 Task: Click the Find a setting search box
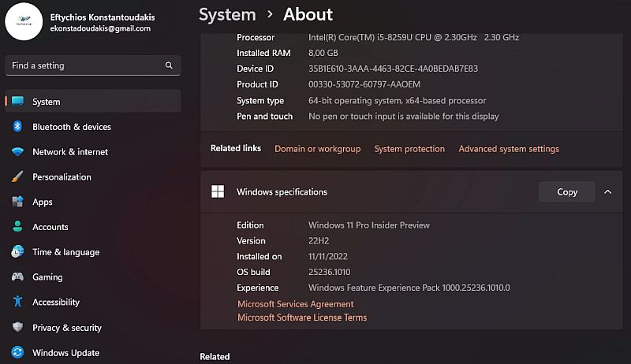click(x=93, y=65)
